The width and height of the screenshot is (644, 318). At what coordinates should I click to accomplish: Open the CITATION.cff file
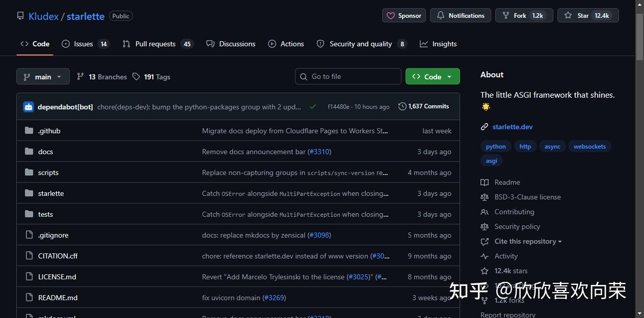pos(58,256)
